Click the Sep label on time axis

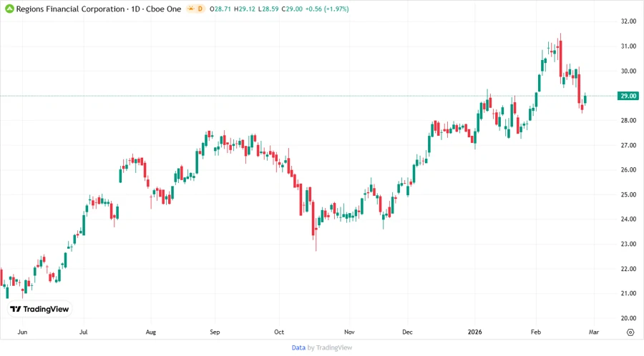click(215, 332)
